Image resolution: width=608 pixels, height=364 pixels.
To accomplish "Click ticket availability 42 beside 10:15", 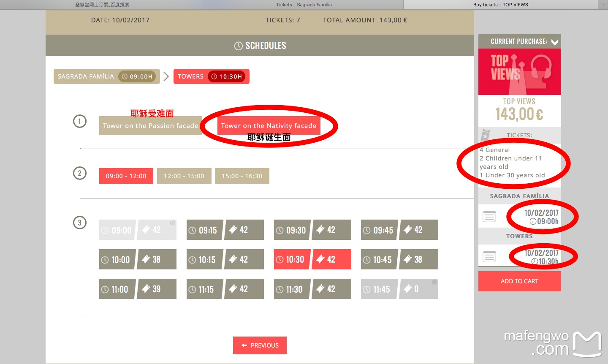I will [244, 259].
